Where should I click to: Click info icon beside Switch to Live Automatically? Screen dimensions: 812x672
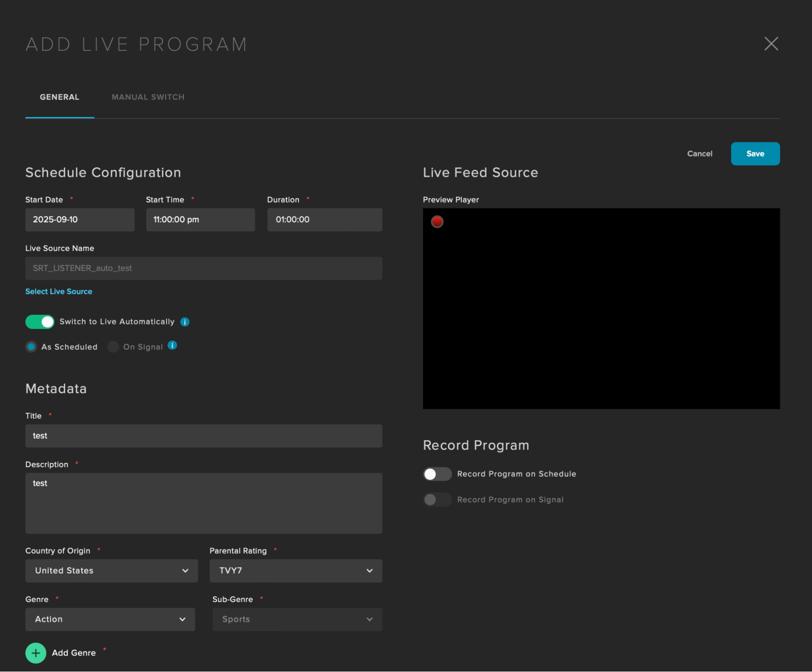pyautogui.click(x=185, y=322)
